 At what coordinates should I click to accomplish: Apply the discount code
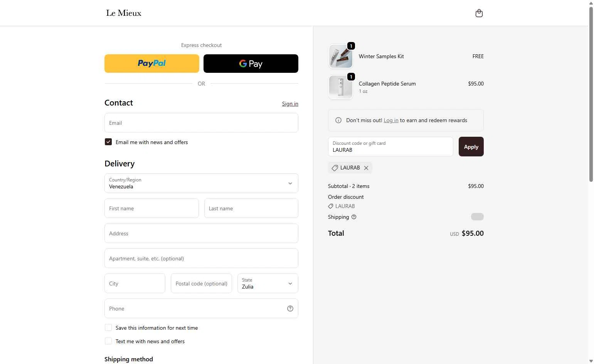point(471,147)
